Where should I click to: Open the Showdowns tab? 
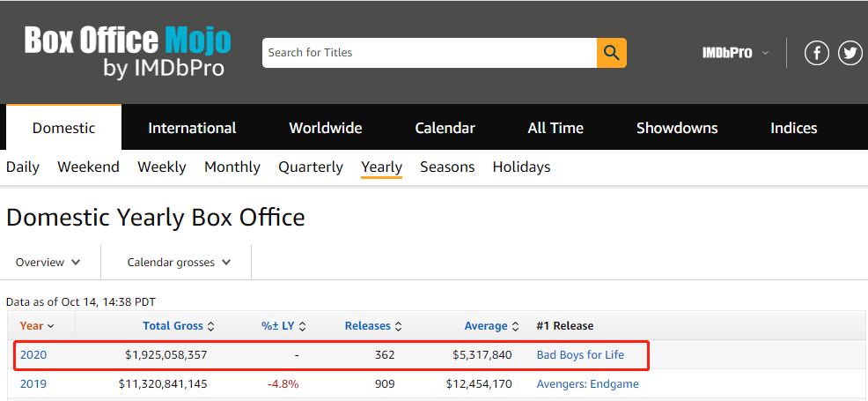677,128
